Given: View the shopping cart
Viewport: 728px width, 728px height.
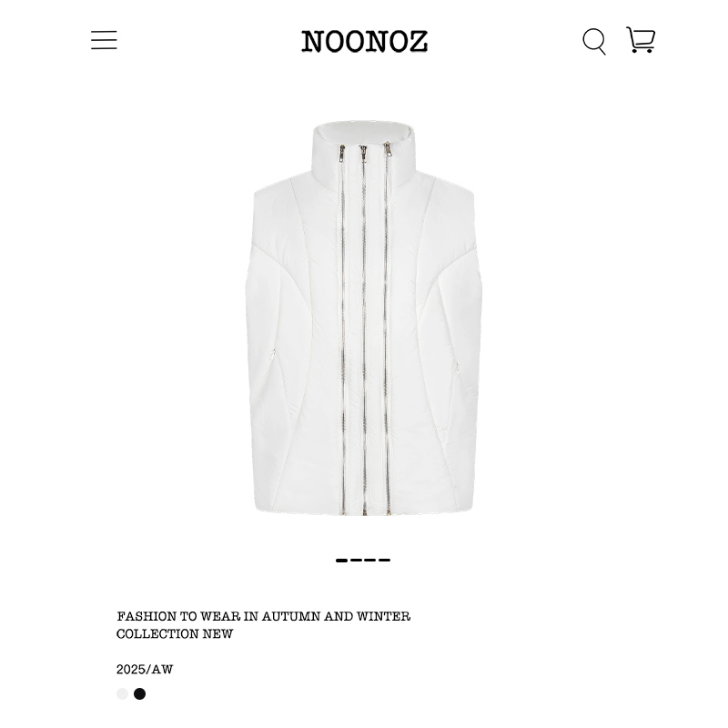Looking at the screenshot, I should point(641,39).
